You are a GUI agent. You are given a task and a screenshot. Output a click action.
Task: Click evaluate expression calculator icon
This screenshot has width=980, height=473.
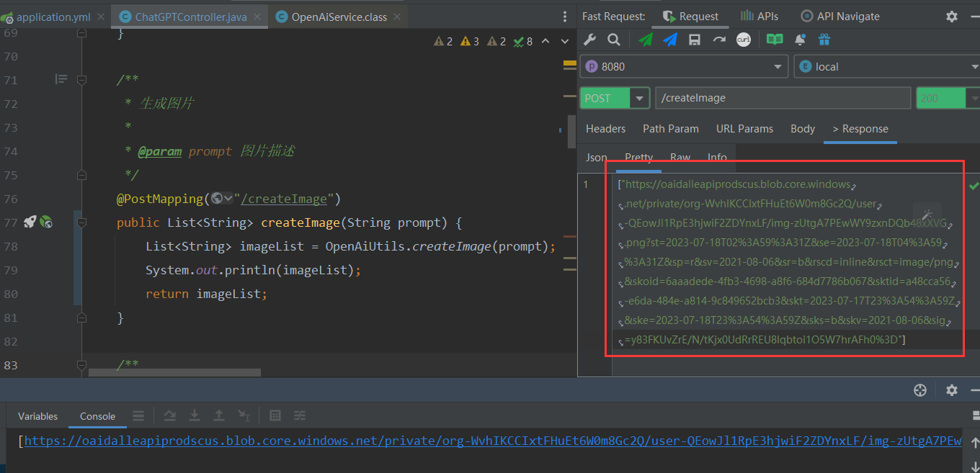[x=275, y=415]
